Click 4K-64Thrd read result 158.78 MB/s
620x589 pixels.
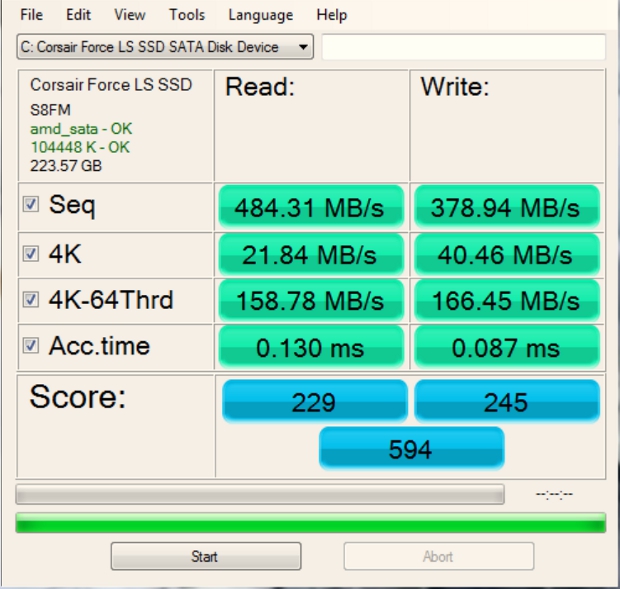311,300
